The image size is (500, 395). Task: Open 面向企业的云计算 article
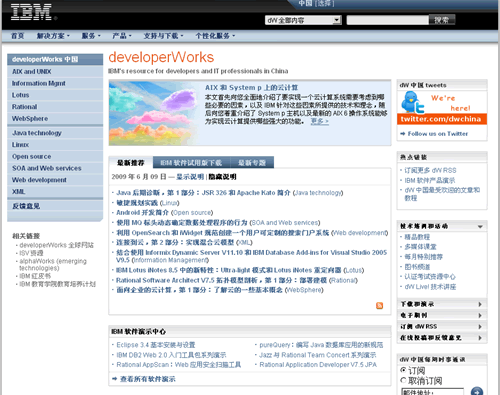[x=199, y=290]
